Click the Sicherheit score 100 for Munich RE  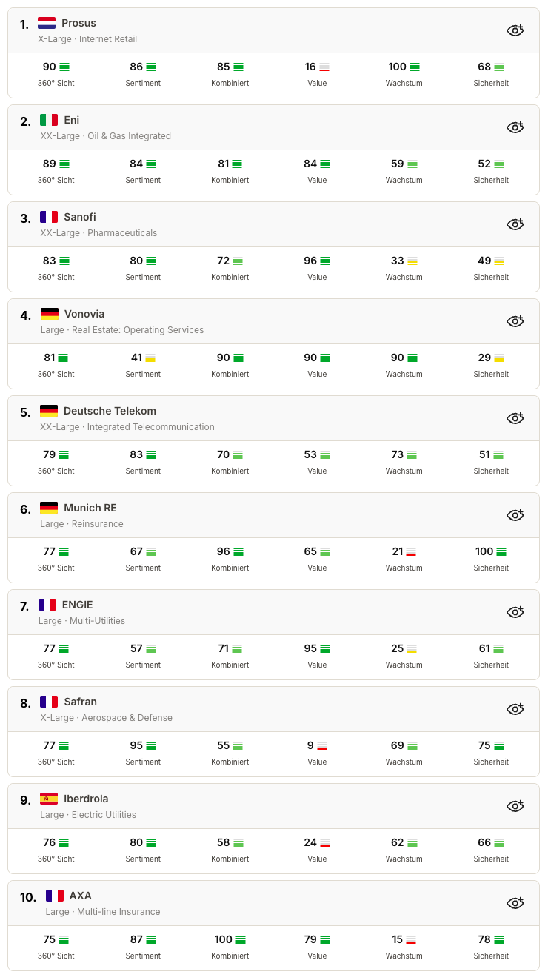point(484,551)
